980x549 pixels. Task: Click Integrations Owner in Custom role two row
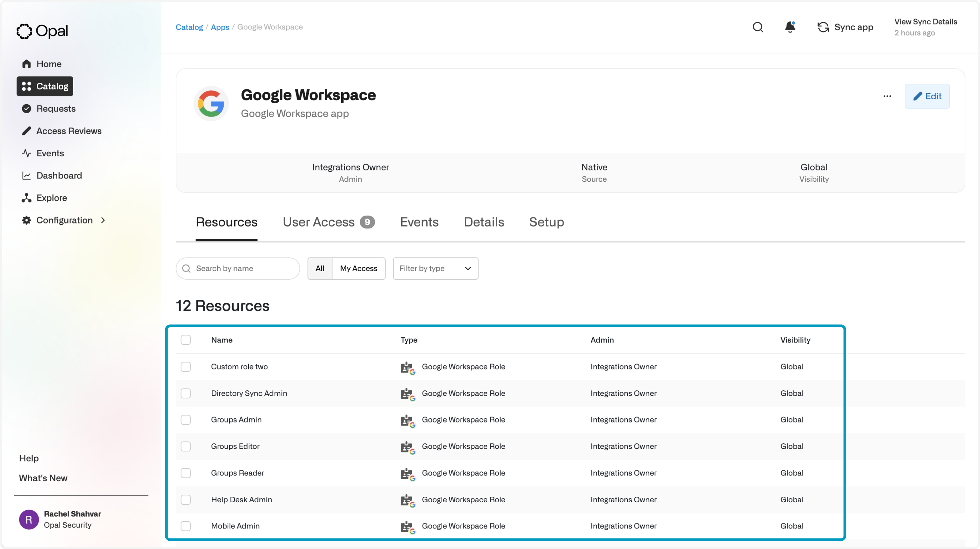pos(624,367)
